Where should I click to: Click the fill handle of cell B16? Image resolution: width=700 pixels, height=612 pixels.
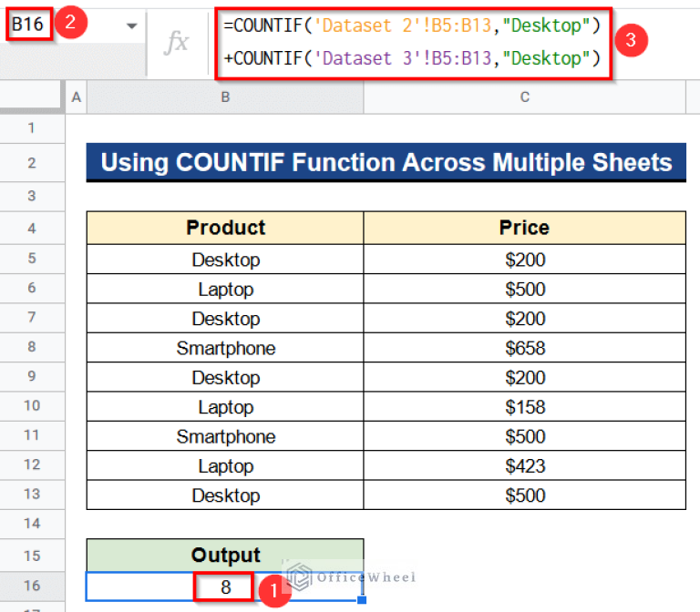[x=362, y=600]
